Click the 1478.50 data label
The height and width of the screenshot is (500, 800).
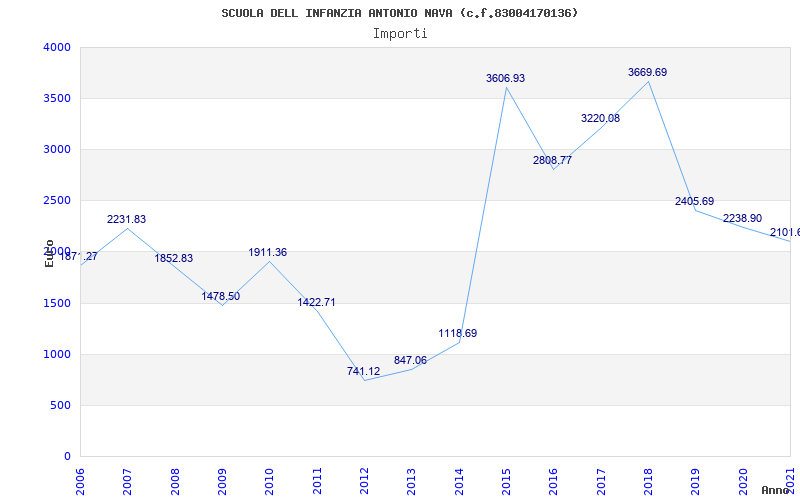coord(221,296)
